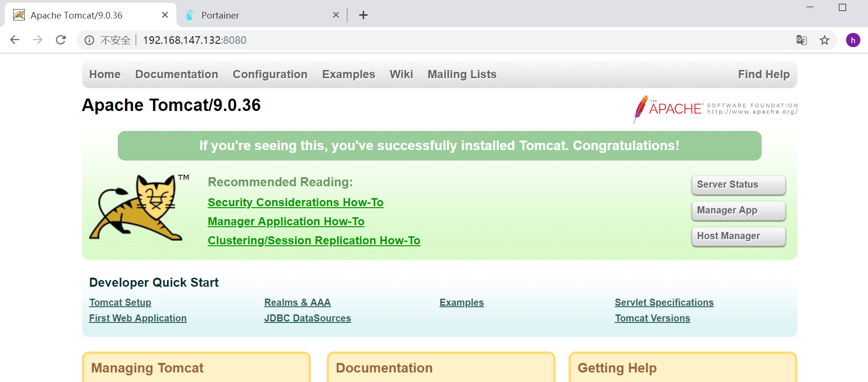Open the Manager App button

click(x=738, y=211)
